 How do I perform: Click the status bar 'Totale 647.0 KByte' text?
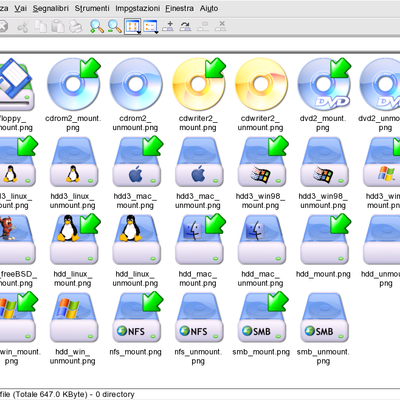click(52, 394)
